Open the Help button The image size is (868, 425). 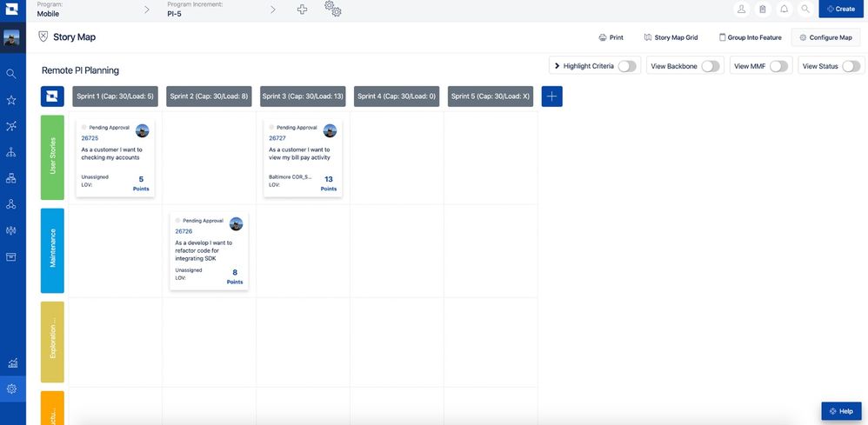click(841, 411)
